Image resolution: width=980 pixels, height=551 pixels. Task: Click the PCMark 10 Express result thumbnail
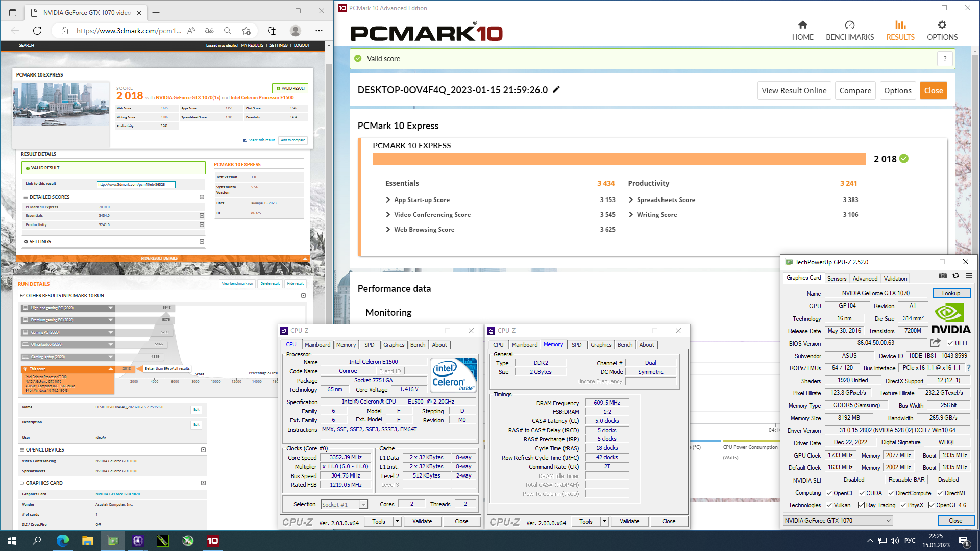61,104
